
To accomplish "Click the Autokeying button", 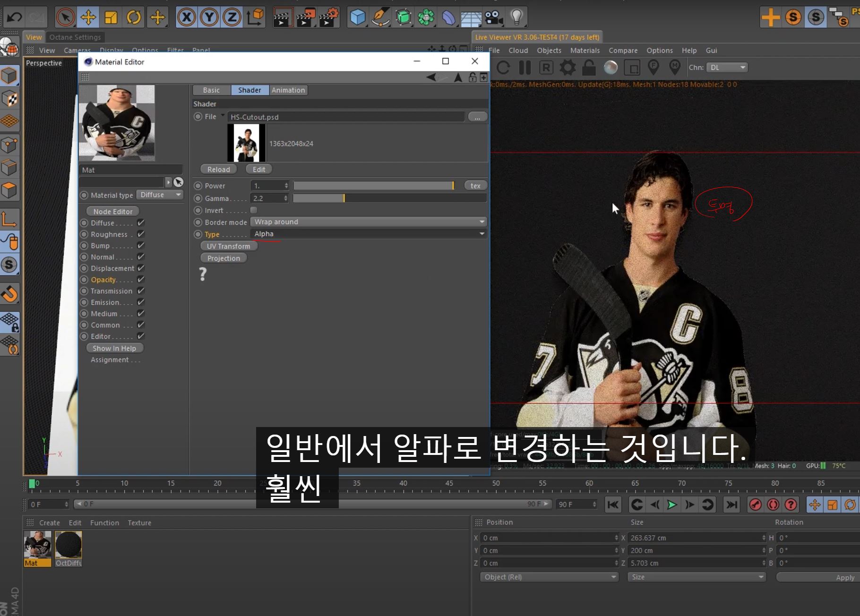I will 773,505.
